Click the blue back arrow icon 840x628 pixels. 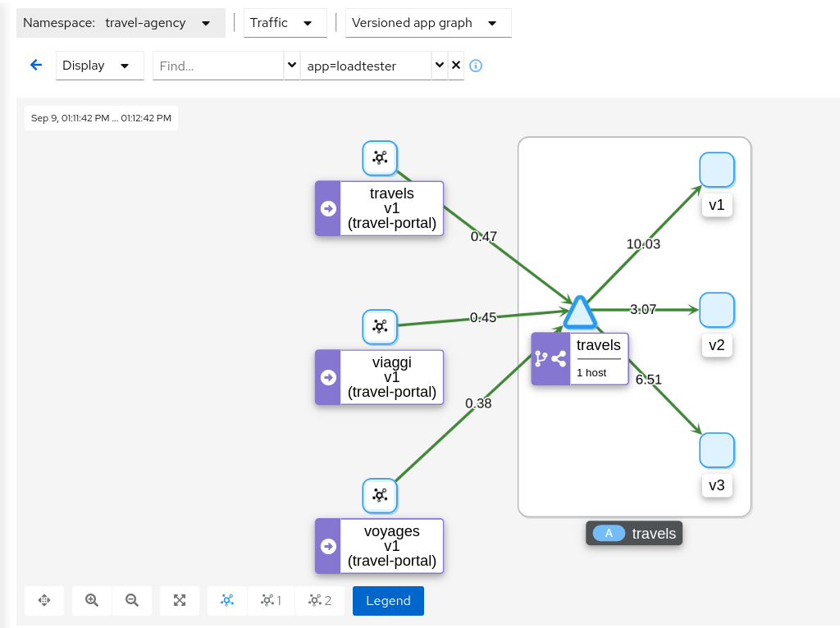35,66
